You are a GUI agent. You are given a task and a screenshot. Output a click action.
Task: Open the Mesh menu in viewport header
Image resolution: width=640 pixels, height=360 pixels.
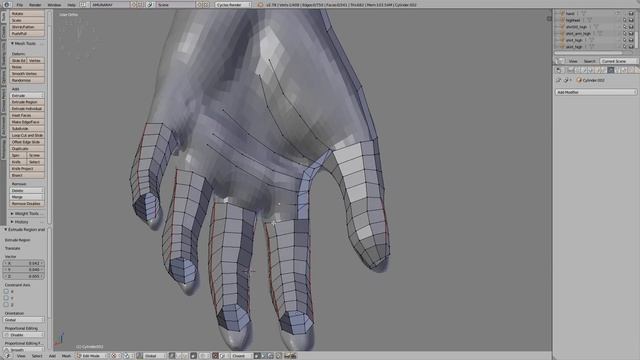[x=66, y=356]
